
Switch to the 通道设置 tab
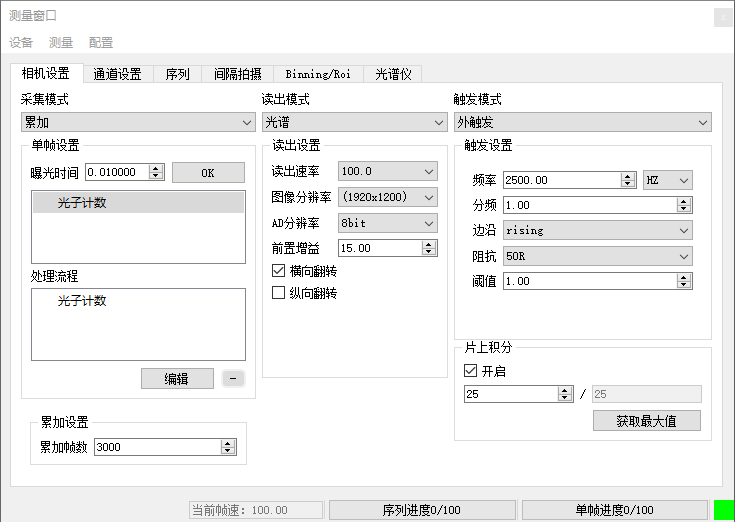(117, 74)
